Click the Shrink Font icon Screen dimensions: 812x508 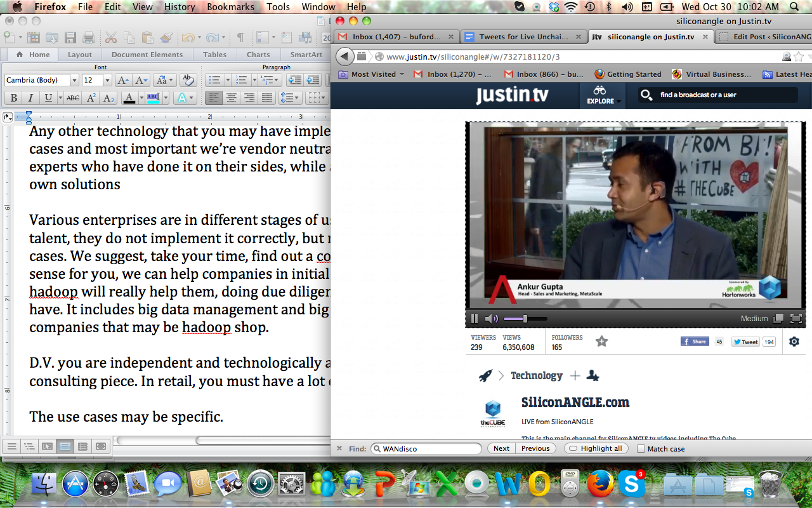coord(141,80)
